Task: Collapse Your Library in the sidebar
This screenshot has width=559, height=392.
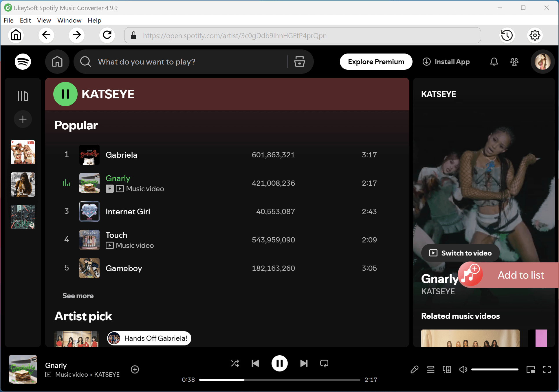Action: pos(23,95)
